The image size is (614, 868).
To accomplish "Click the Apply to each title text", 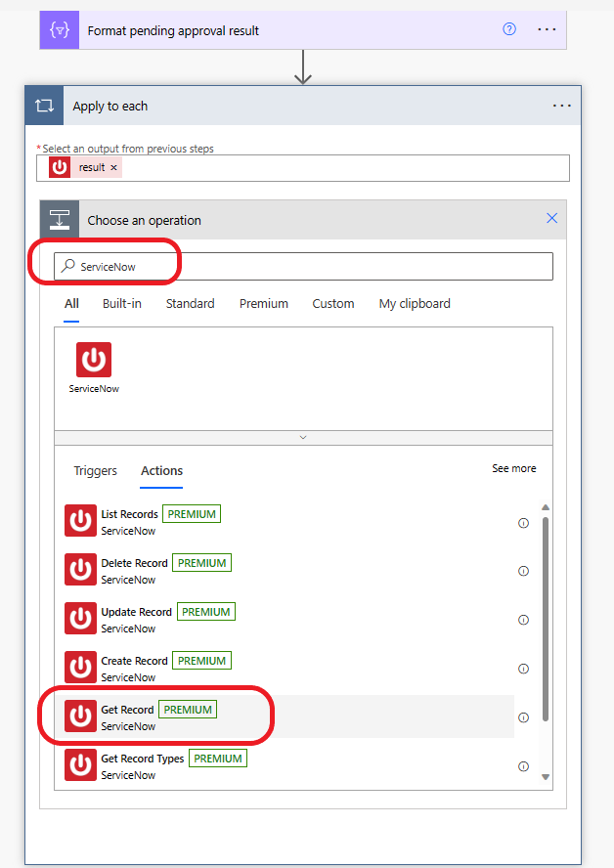I will click(110, 106).
